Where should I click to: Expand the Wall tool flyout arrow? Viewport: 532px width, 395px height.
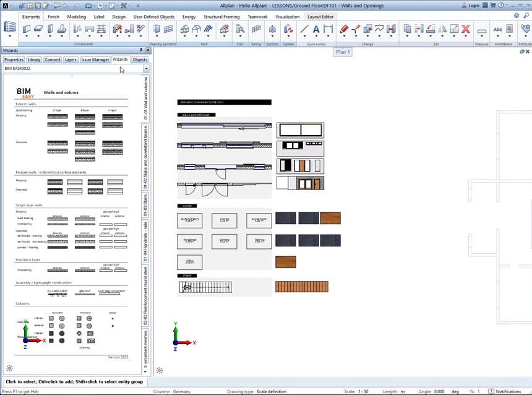click(27, 36)
